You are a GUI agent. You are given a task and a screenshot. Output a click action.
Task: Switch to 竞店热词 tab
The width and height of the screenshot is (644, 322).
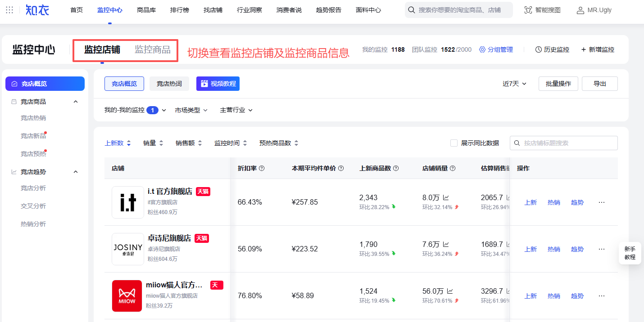pyautogui.click(x=169, y=84)
